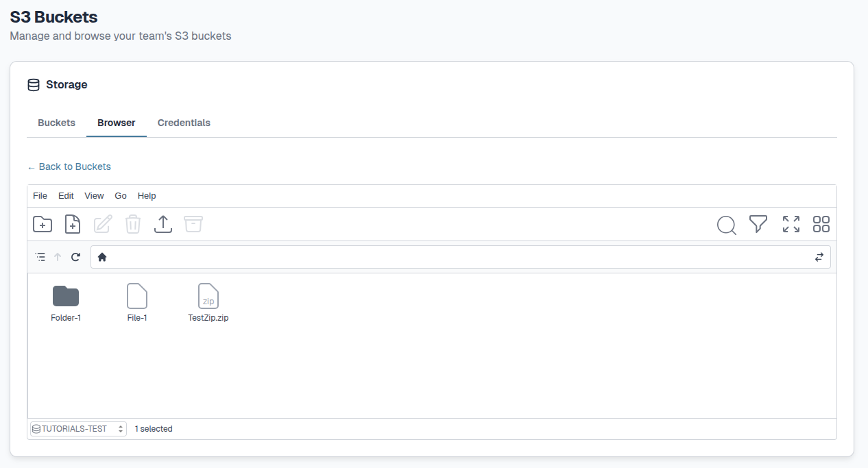Toggle fullscreen view icon

791,224
